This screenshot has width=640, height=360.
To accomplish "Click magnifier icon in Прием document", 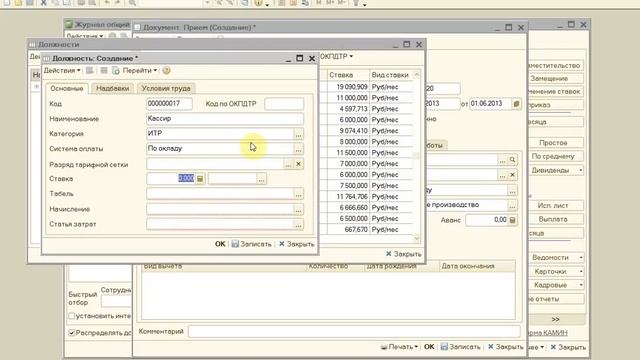I will 512,160.
